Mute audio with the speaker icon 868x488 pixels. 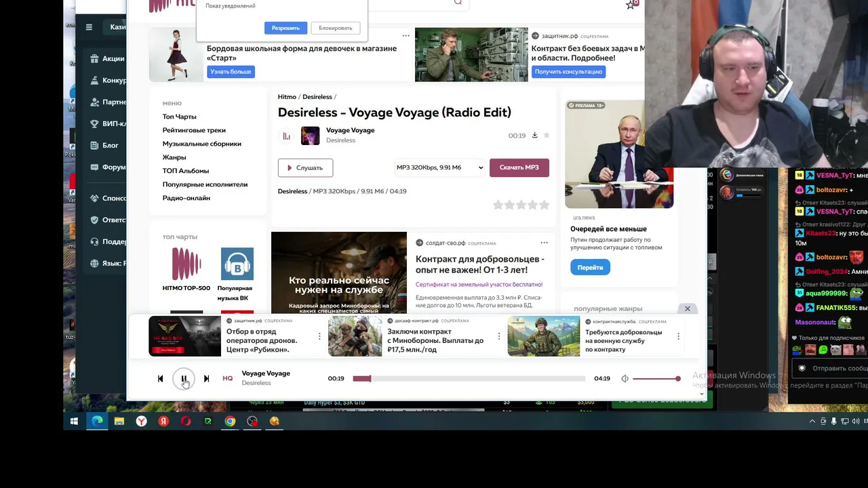click(x=625, y=379)
